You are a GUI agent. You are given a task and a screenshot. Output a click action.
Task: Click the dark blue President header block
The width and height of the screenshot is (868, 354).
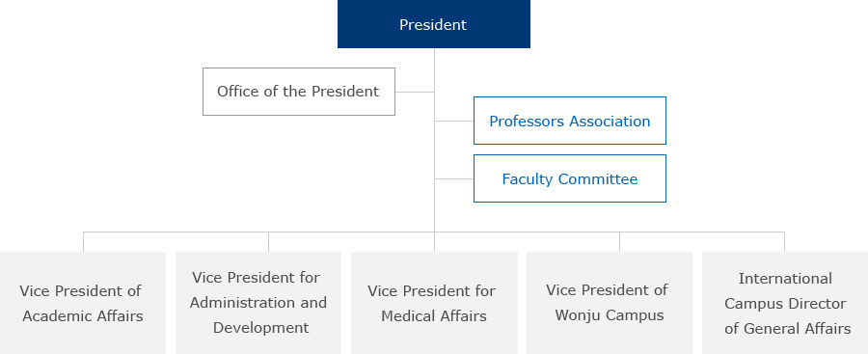click(x=433, y=24)
